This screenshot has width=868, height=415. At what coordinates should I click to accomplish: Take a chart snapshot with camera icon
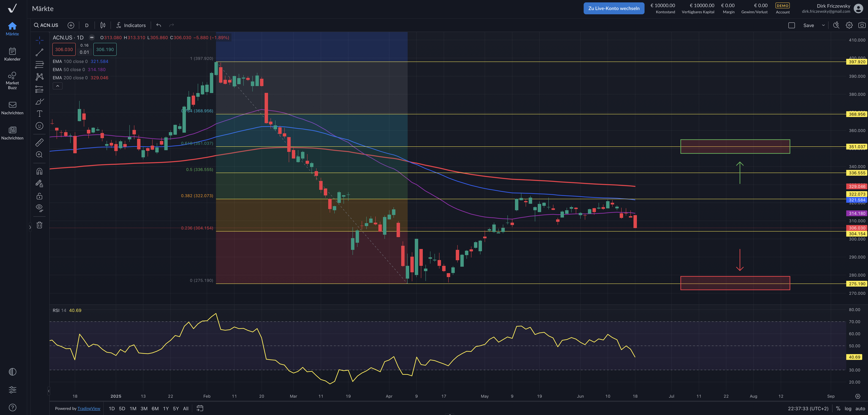pos(862,25)
